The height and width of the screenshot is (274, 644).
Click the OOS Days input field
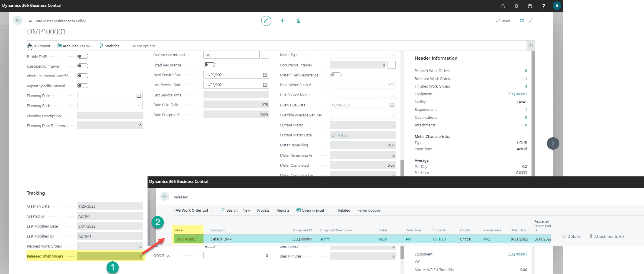236,255
